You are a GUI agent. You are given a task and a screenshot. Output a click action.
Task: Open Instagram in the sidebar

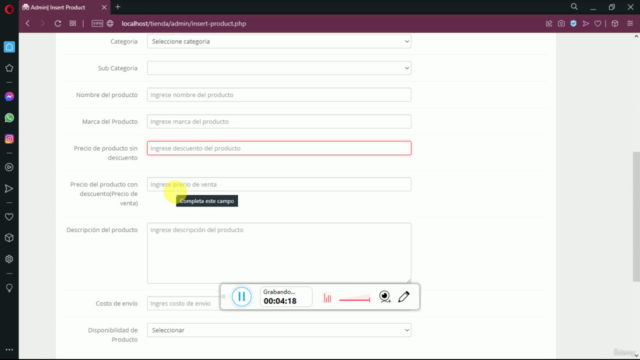click(x=9, y=139)
